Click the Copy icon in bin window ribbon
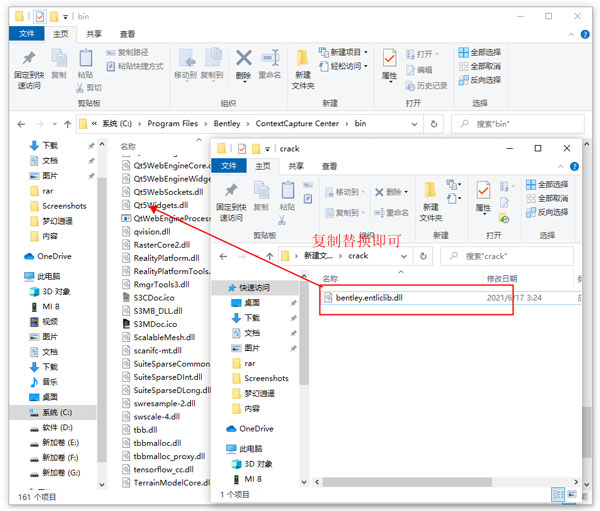The width and height of the screenshot is (600, 511). tap(59, 64)
